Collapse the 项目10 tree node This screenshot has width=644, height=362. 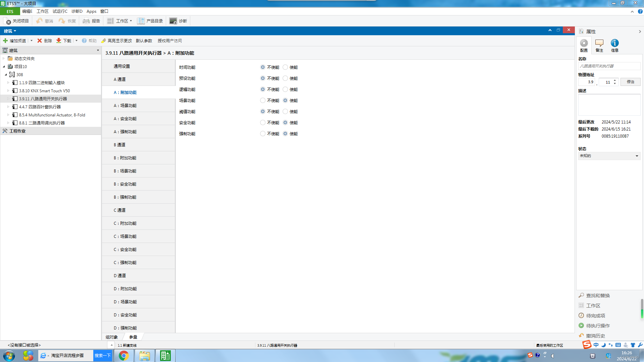4,66
